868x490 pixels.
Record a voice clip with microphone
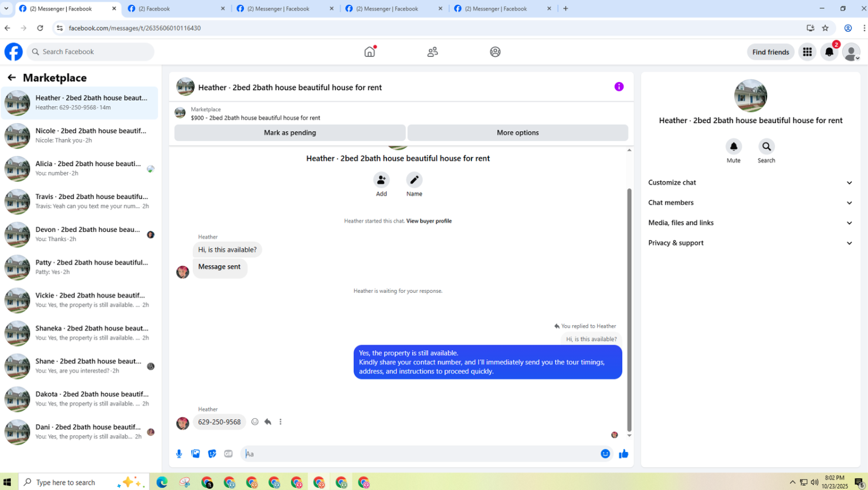(179, 454)
